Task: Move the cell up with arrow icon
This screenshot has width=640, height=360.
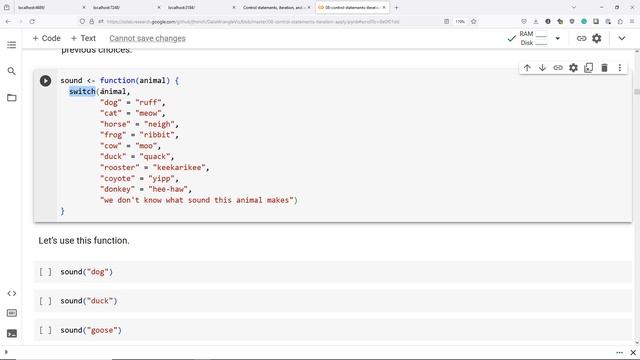Action: click(527, 68)
